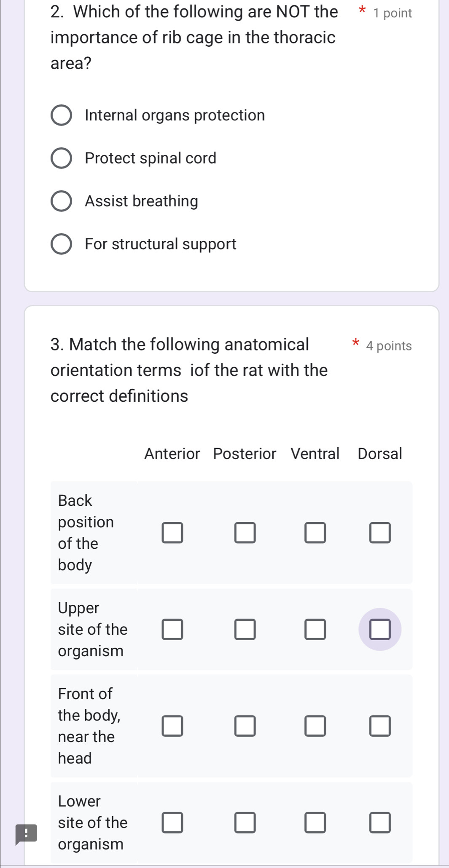Check Anterior for "Back position of the body"
Viewport: 449px width, 868px height.
point(173,533)
